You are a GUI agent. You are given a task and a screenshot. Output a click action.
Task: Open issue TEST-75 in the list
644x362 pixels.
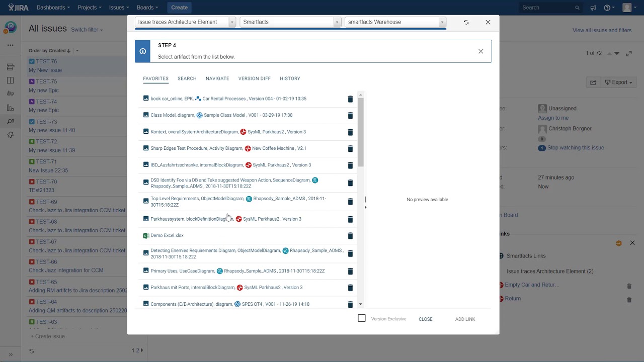click(46, 81)
